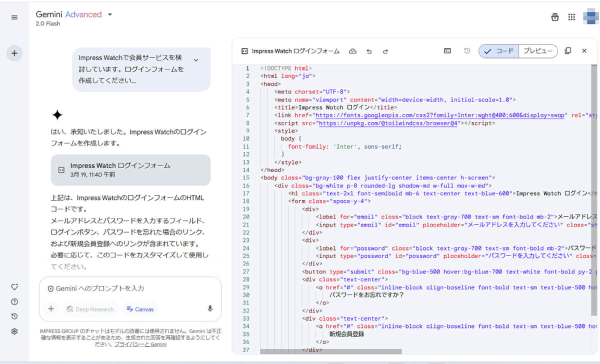Image resolution: width=600 pixels, height=364 pixels.
Task: Open the help question-mark icon in the sidebar
Action: pyautogui.click(x=14, y=301)
